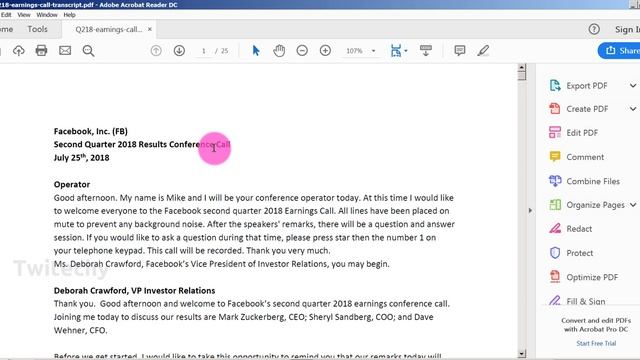The height and width of the screenshot is (360, 640).
Task: Open the Export PDF tool
Action: (x=587, y=86)
